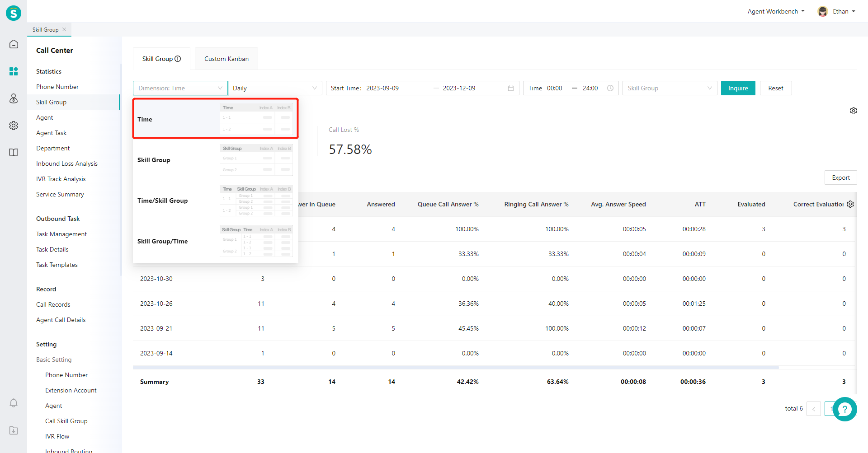
Task: Open the notification bell icon
Action: [x=14, y=403]
